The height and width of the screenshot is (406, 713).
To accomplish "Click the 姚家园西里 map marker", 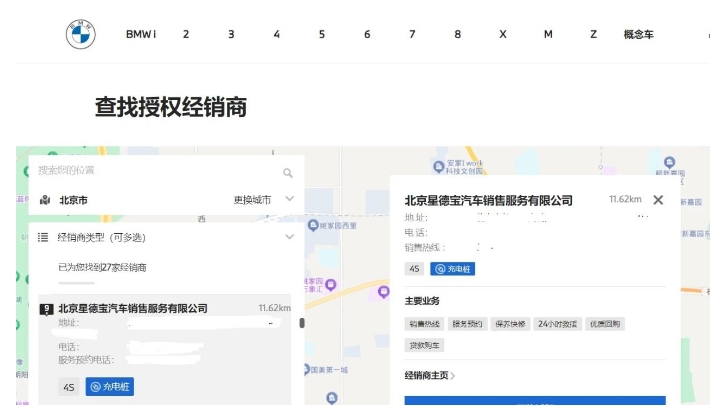I will (313, 225).
